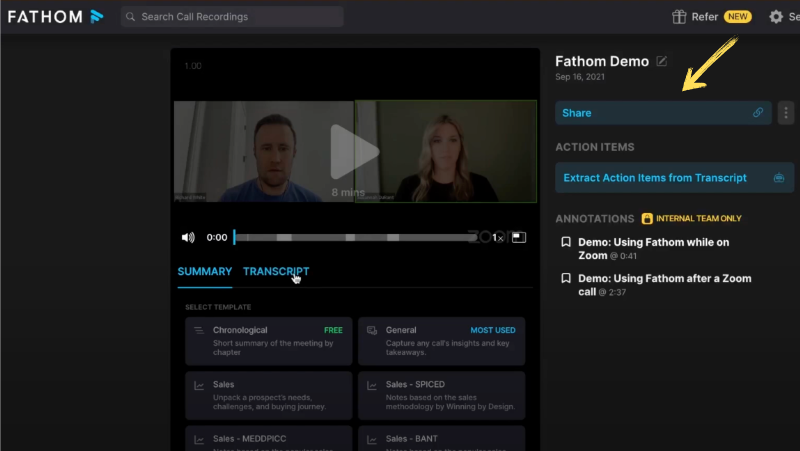The width and height of the screenshot is (800, 451).
Task: Click the video progress bar
Action: click(355, 237)
